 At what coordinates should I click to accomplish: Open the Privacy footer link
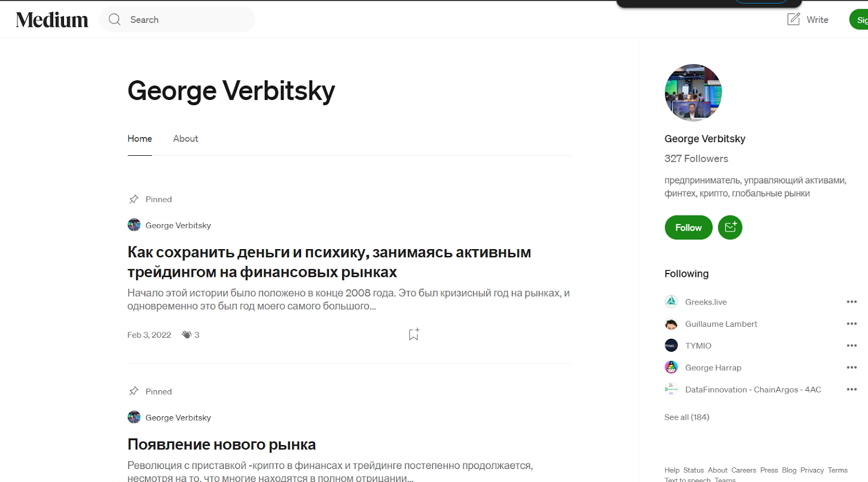click(x=812, y=470)
